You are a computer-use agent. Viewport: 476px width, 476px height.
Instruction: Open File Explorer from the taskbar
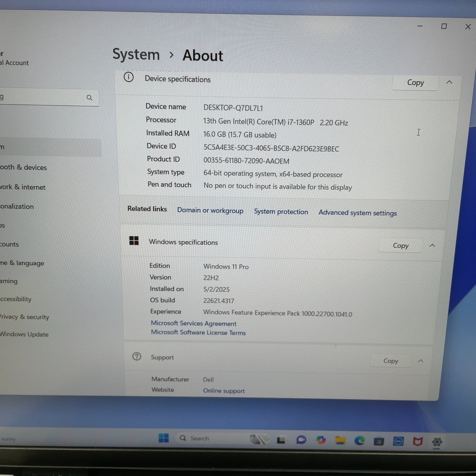point(340,440)
